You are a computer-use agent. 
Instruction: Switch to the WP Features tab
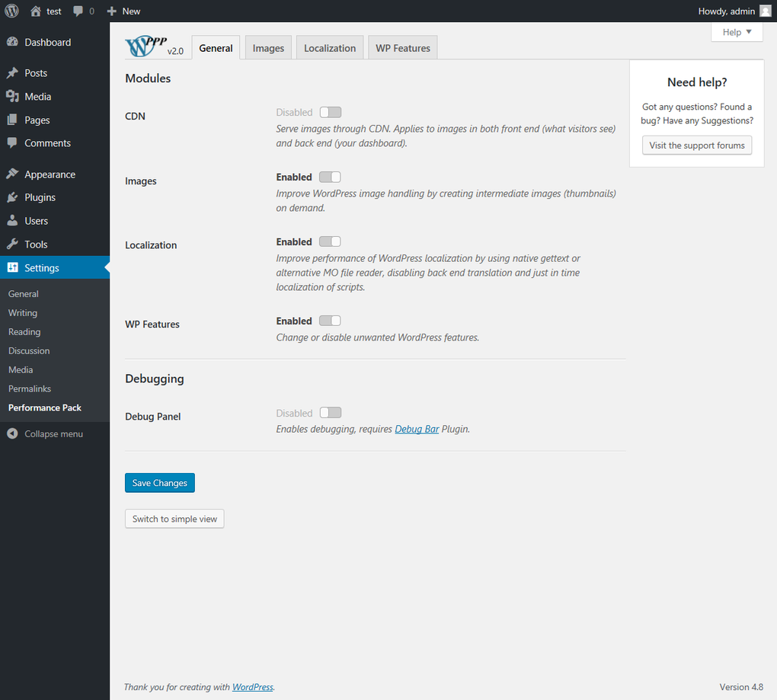click(x=402, y=48)
